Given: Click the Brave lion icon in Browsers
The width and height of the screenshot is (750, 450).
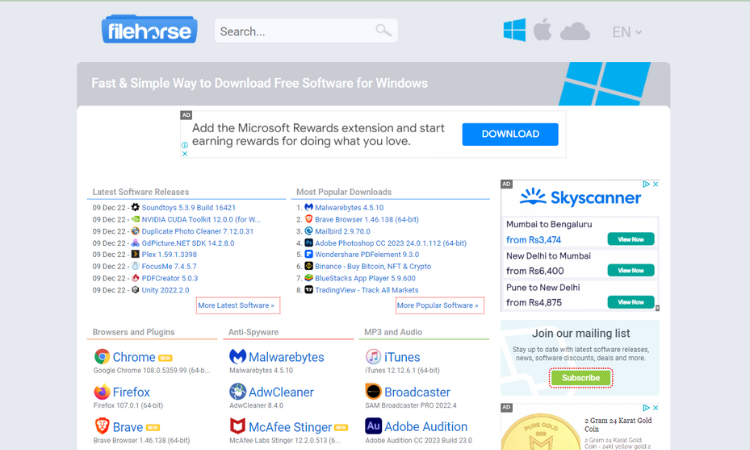Looking at the screenshot, I should 102,426.
